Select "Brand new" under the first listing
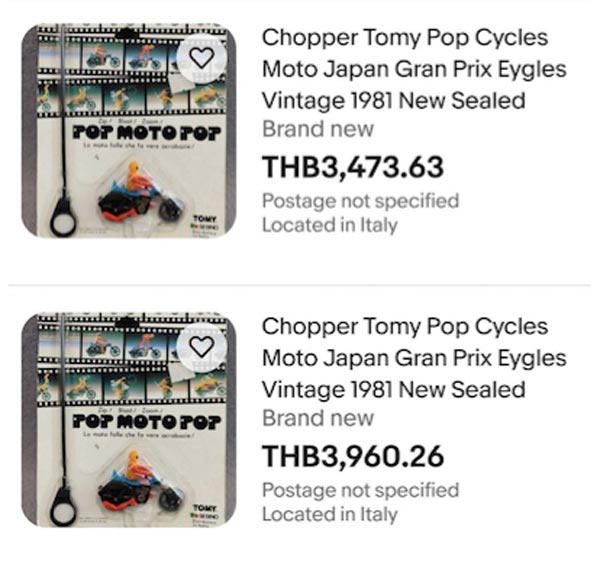Viewport: 600px width, 564px height. (318, 129)
